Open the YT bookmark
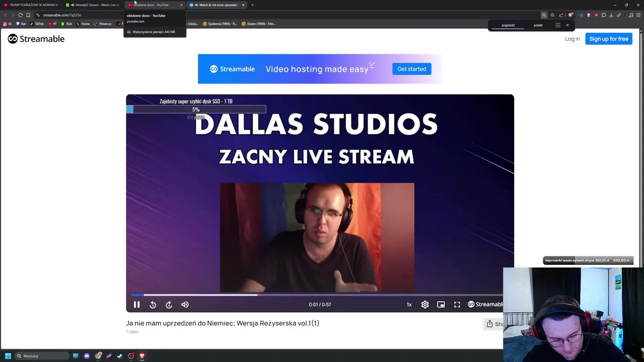Viewport: 644px width, 362px height. point(52,24)
